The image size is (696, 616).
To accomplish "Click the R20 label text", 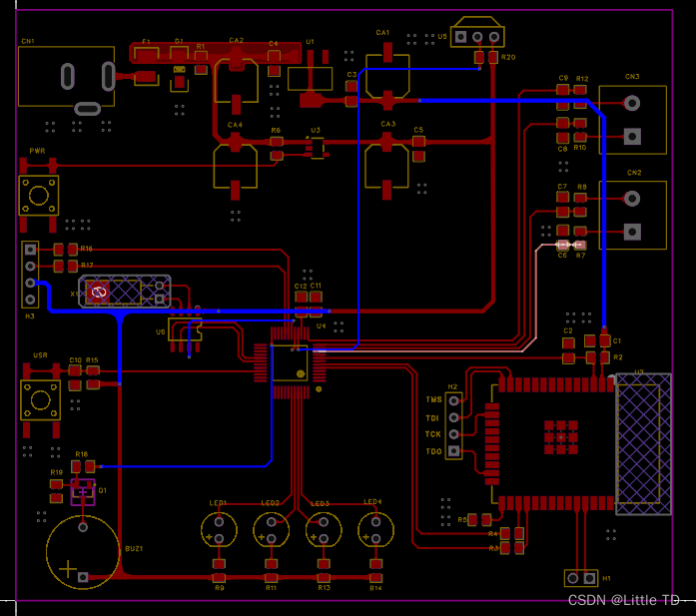I will pos(508,57).
